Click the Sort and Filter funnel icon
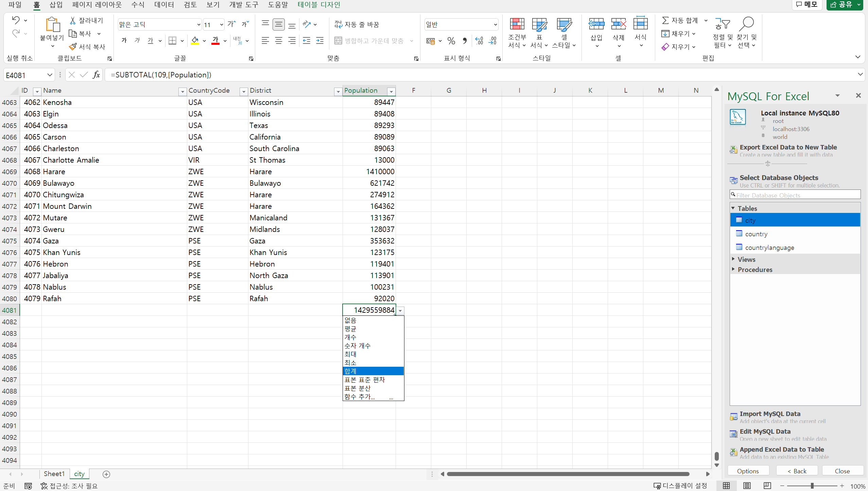Viewport: 868px width, 491px height. pos(722,24)
